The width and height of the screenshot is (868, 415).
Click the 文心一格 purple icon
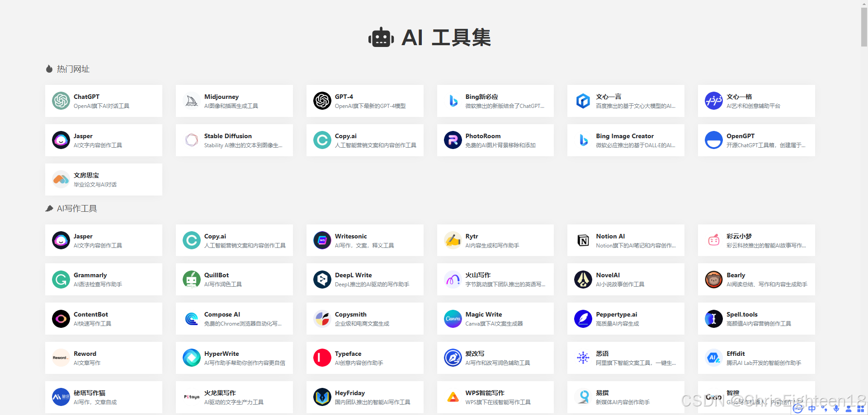[x=714, y=101]
